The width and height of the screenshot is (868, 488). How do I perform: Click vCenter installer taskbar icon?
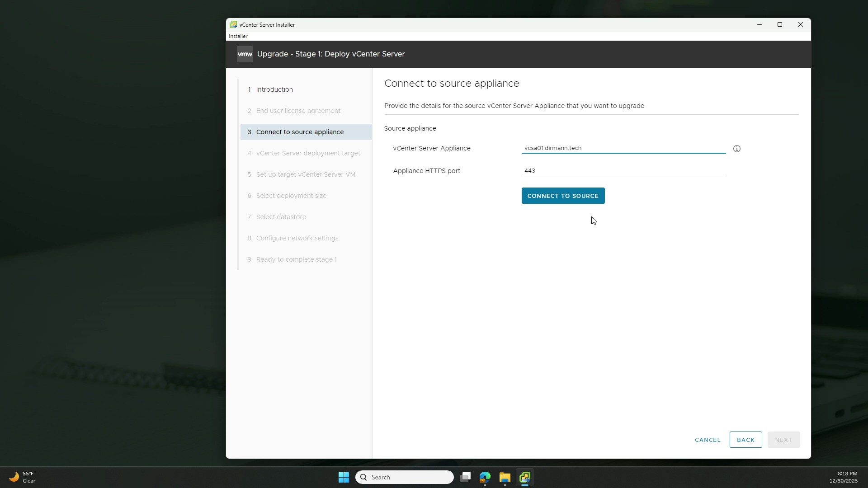pyautogui.click(x=525, y=477)
